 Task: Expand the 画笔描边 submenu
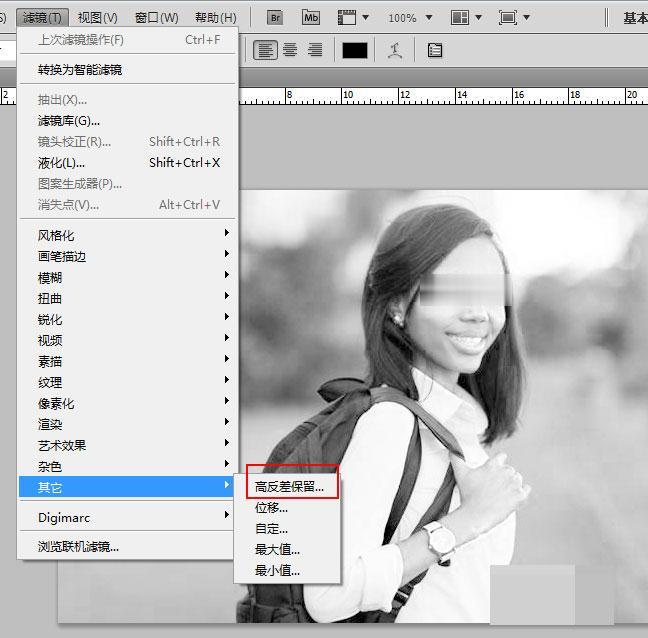pos(127,257)
